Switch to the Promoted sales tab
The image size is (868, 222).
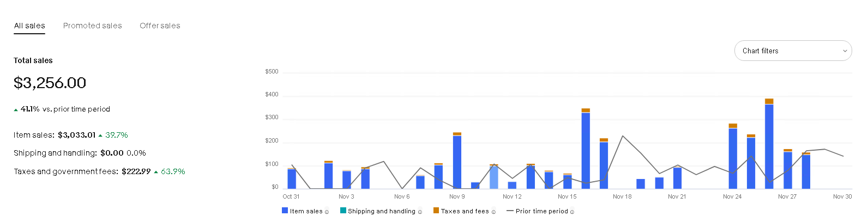click(93, 26)
